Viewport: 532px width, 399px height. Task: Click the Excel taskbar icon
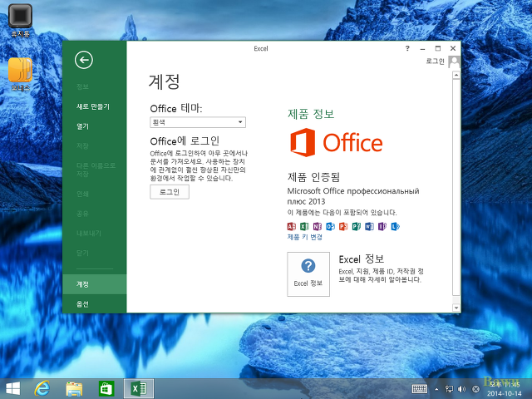(x=139, y=388)
